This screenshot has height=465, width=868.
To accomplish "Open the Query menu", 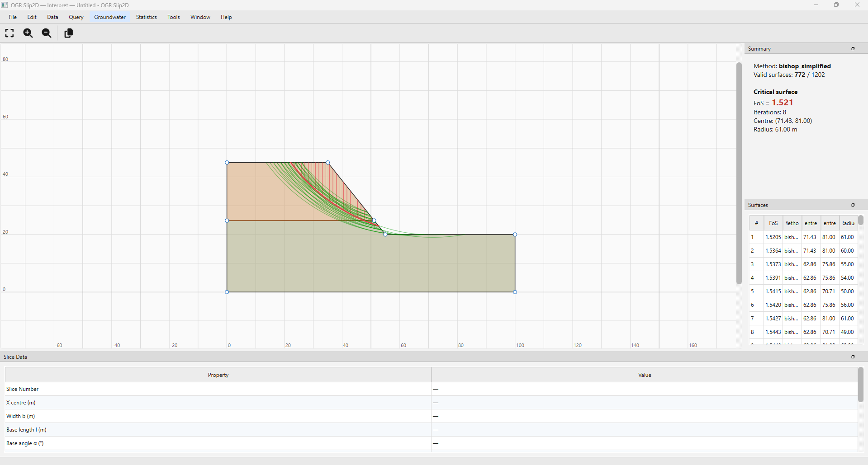I will [x=76, y=17].
